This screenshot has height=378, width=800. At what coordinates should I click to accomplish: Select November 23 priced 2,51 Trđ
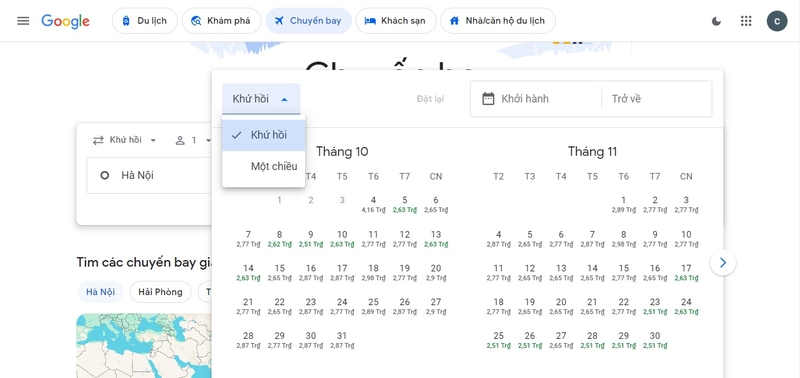655,306
